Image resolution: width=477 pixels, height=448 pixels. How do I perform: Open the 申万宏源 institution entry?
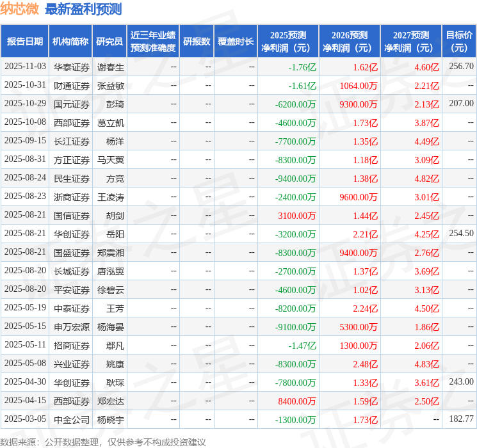pos(71,326)
